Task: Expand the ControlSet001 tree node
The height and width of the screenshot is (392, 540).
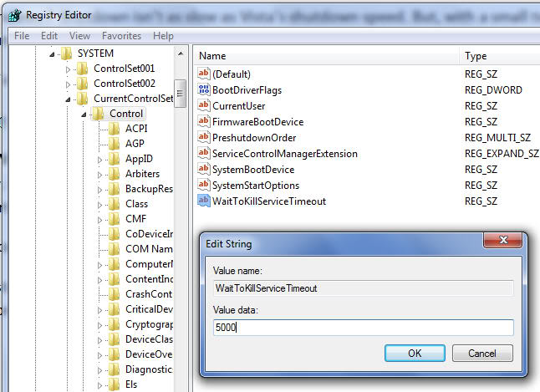Action: [69, 69]
